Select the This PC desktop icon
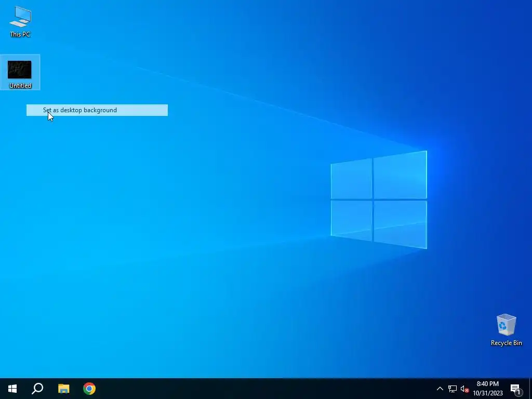 pos(20,21)
